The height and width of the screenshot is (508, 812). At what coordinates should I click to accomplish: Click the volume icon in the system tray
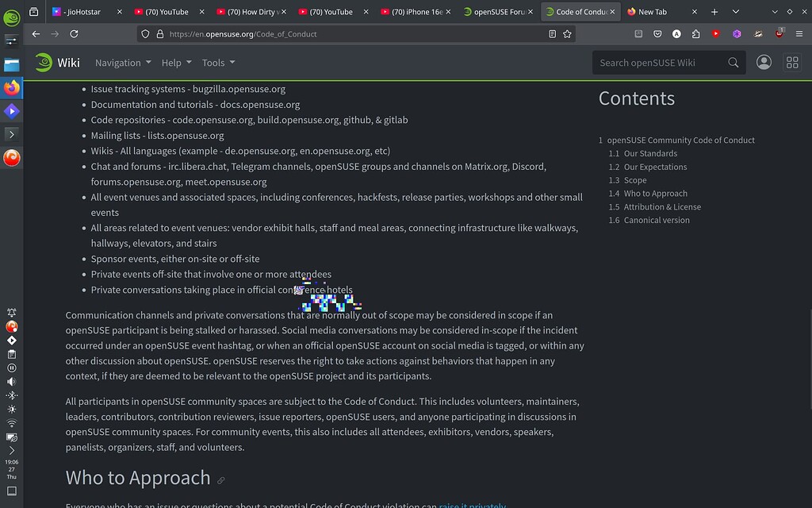click(x=11, y=379)
